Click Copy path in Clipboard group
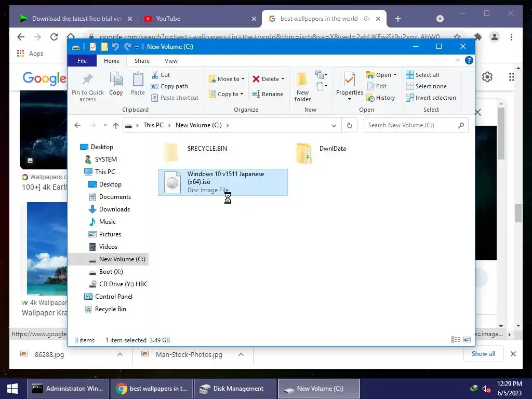Screen dimensions: 532x399 click(169, 86)
